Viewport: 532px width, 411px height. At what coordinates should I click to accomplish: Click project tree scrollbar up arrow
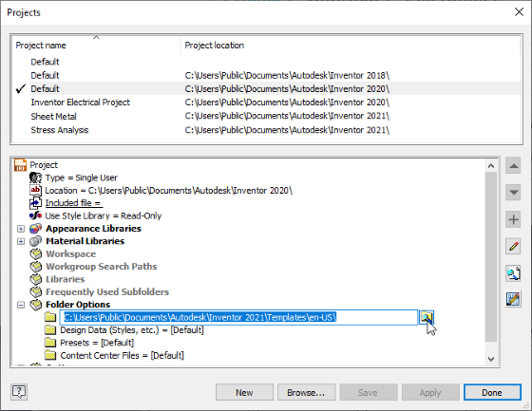(491, 165)
